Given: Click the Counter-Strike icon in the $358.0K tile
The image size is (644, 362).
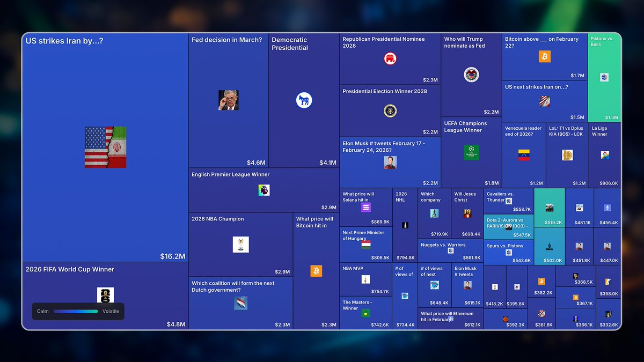Looking at the screenshot, I should (608, 282).
